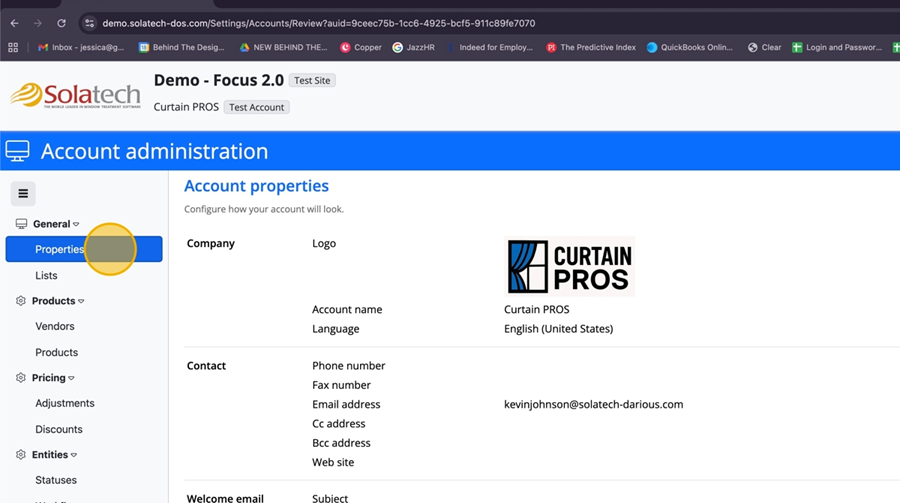Open The Predictive Index bookmark

click(591, 48)
